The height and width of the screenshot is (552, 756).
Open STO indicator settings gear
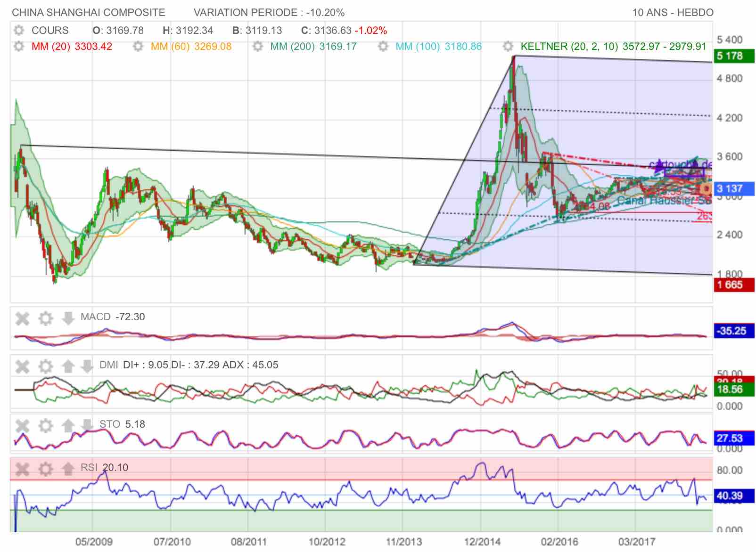click(45, 426)
